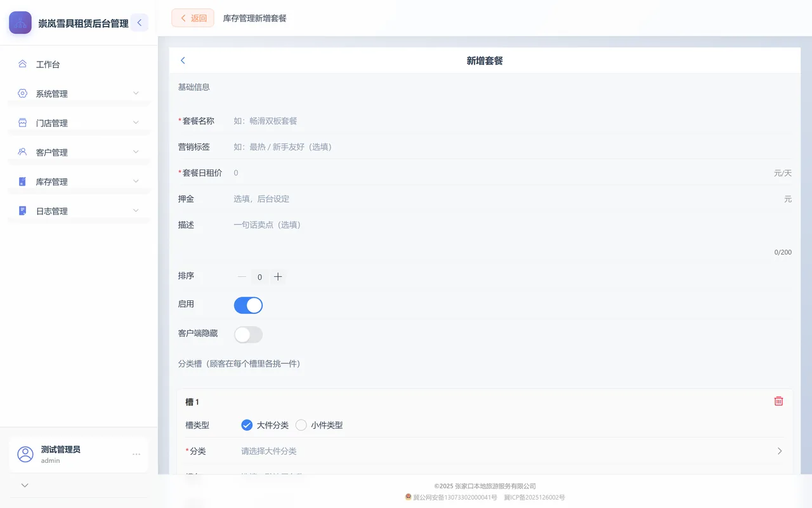Click the app logo icon in sidebar header
The image size is (812, 508).
pos(20,23)
